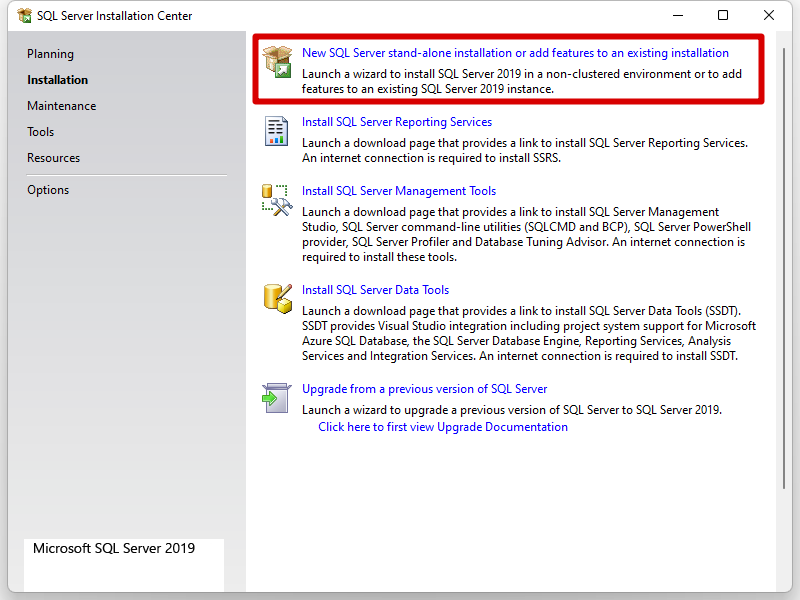Click the new stand-alone installation box icon
The width and height of the screenshot is (800, 600).
277,62
